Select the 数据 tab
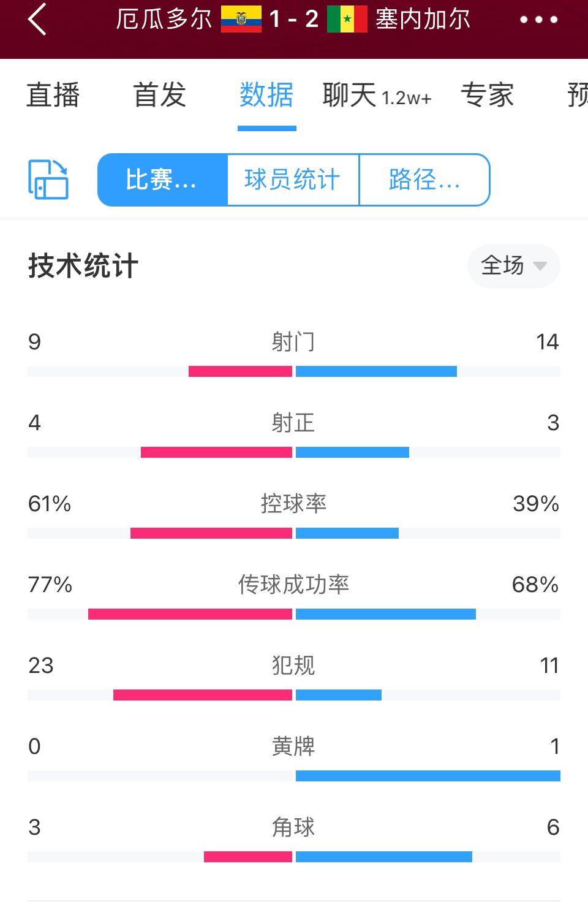The height and width of the screenshot is (904, 588). 266,95
